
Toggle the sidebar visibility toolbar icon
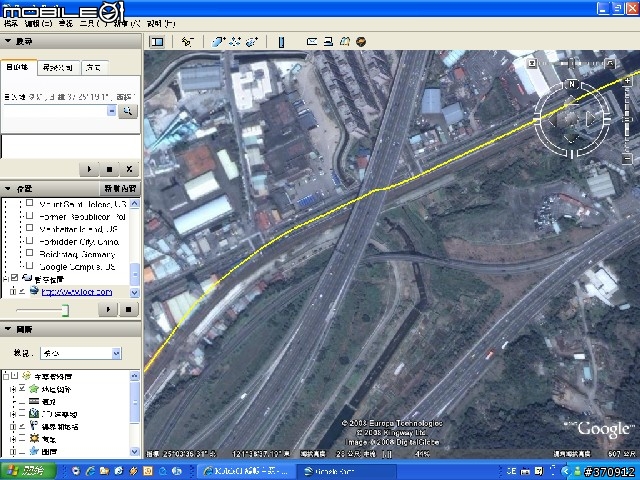point(157,42)
